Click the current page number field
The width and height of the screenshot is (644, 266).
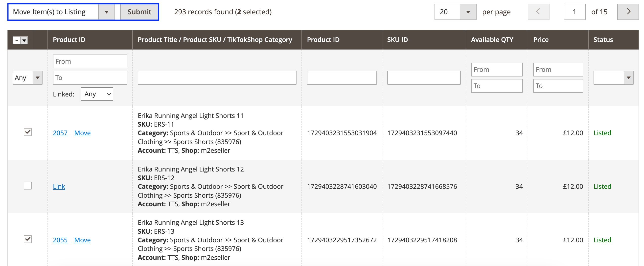pyautogui.click(x=574, y=12)
